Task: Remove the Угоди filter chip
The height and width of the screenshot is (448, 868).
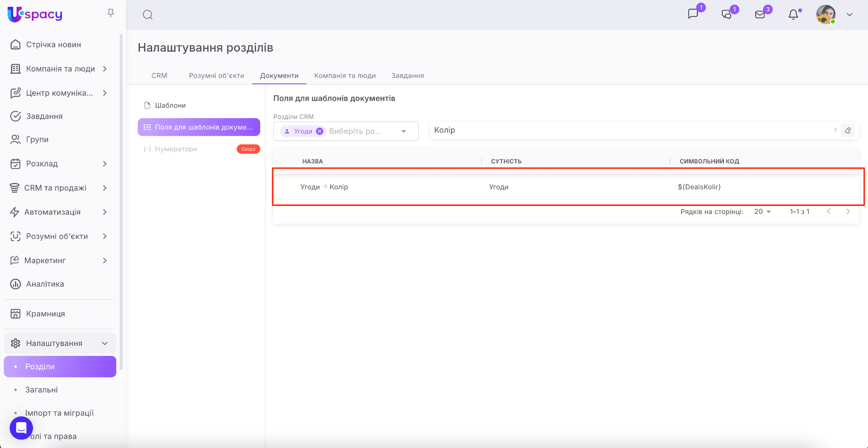Action: tap(320, 131)
